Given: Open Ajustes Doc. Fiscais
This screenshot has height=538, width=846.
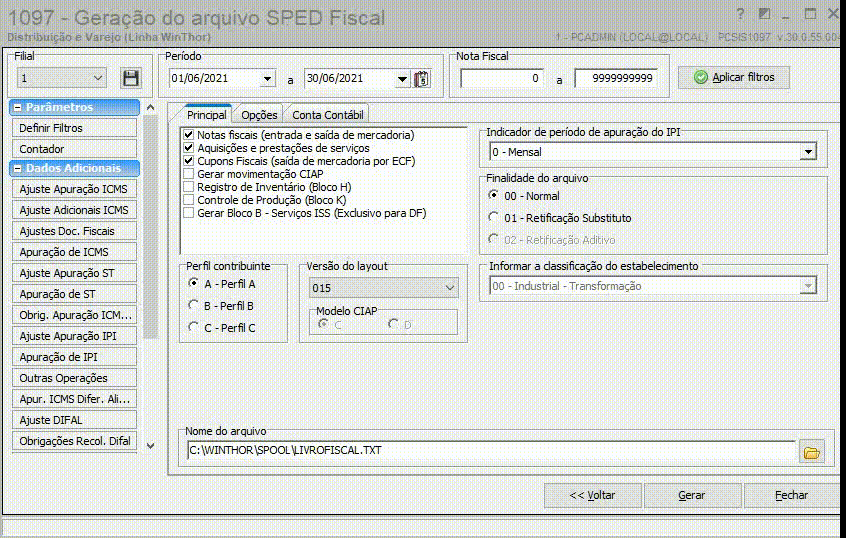Looking at the screenshot, I should click(74, 231).
